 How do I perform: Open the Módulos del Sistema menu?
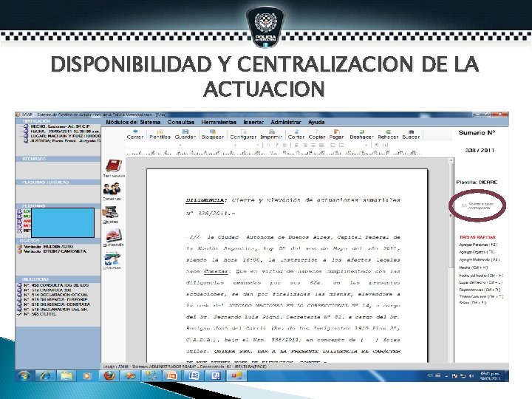[133, 122]
